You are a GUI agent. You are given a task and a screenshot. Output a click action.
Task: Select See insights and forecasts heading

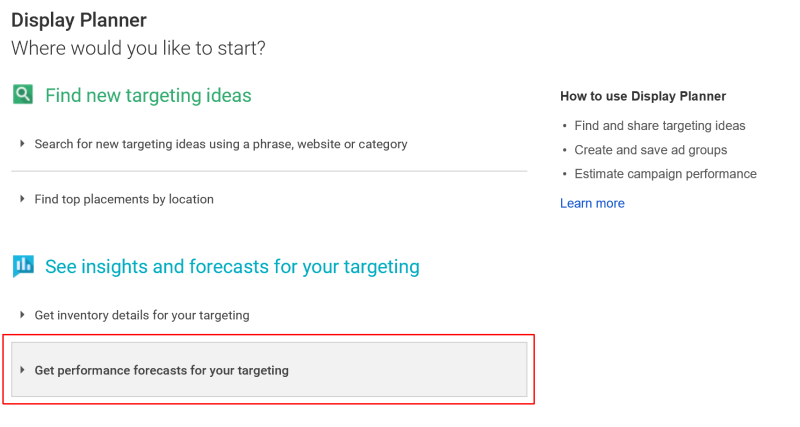pos(232,266)
